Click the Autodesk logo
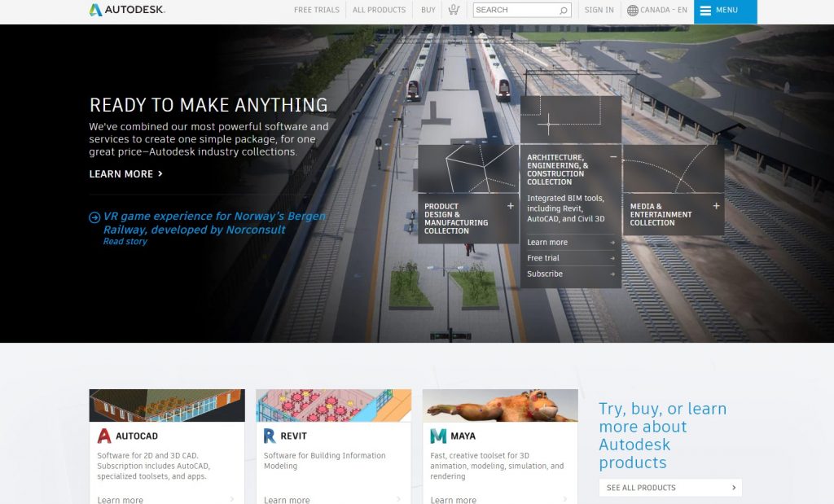This screenshot has width=834, height=504. click(x=127, y=10)
